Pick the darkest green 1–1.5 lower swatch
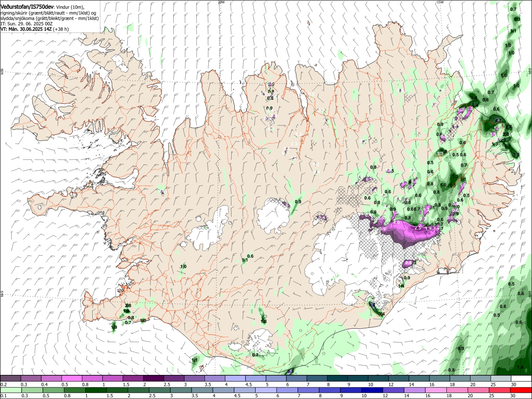 tap(96, 390)
